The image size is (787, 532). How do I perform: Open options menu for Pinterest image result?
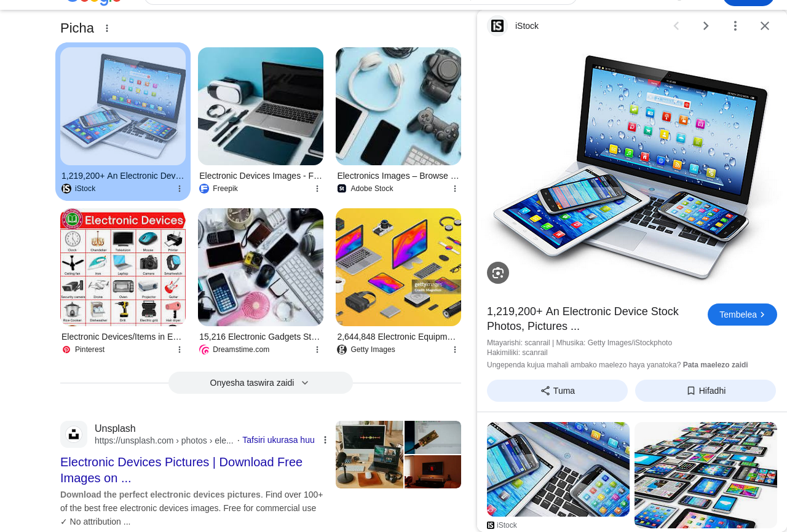point(180,350)
